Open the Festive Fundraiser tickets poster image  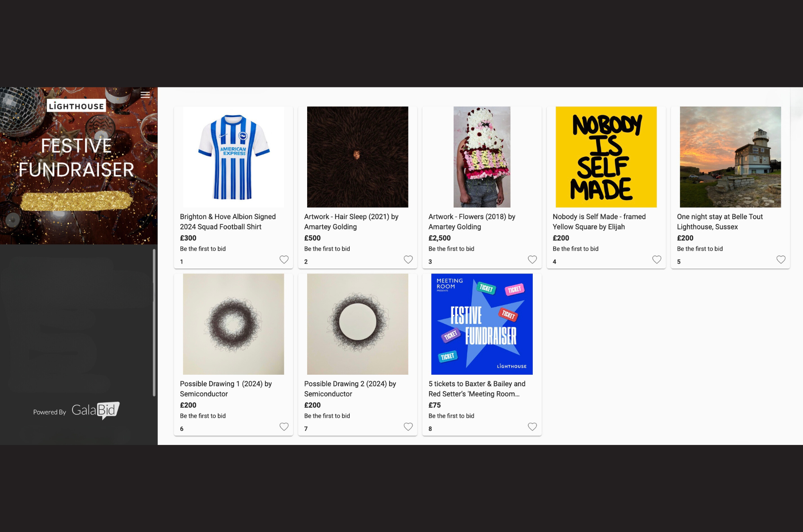tap(482, 324)
